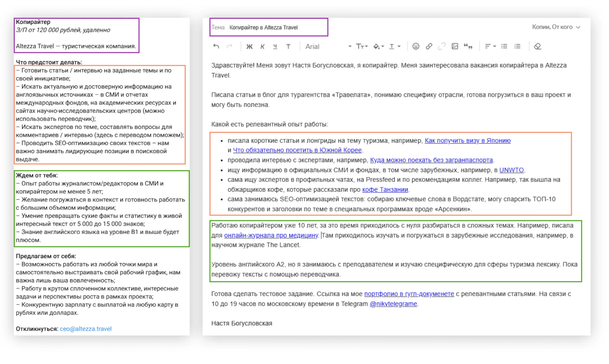Screen dimensions: 609x364
Task: Click the insert link icon
Action: [x=429, y=46]
